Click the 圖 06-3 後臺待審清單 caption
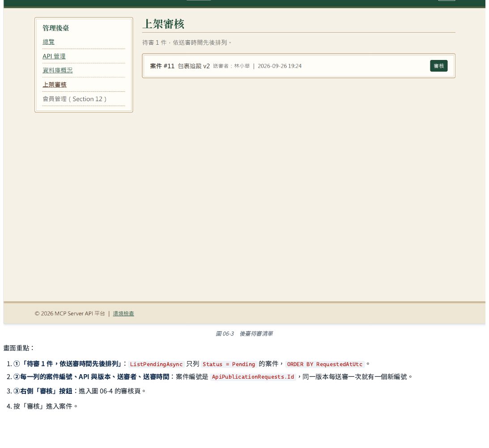 244,333
